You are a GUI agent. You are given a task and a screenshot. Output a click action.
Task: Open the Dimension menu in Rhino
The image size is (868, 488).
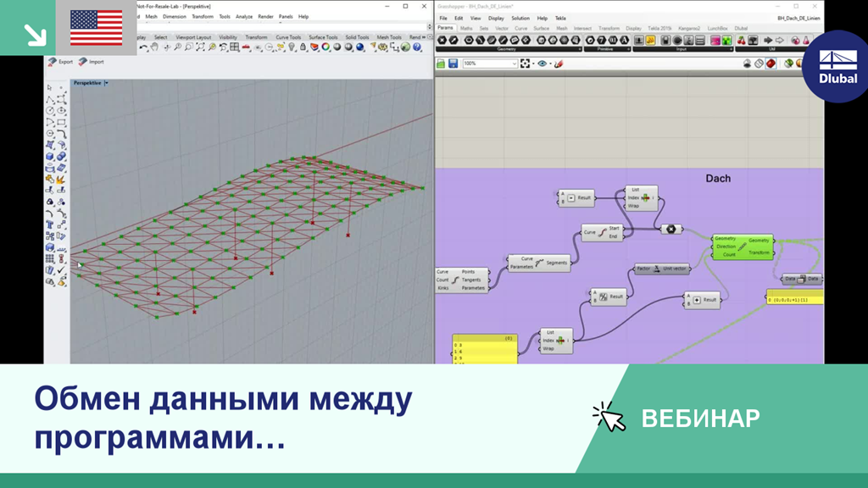[175, 17]
